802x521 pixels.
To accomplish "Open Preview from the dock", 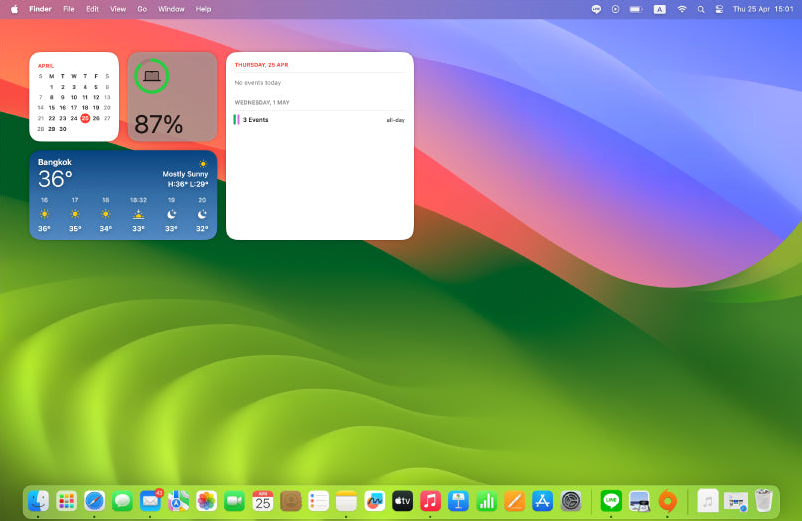I will tap(639, 501).
